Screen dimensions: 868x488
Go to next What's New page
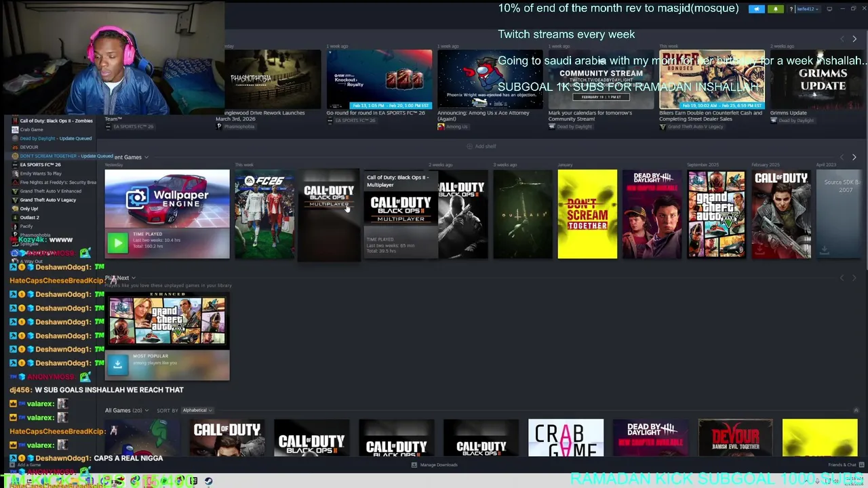(x=854, y=39)
